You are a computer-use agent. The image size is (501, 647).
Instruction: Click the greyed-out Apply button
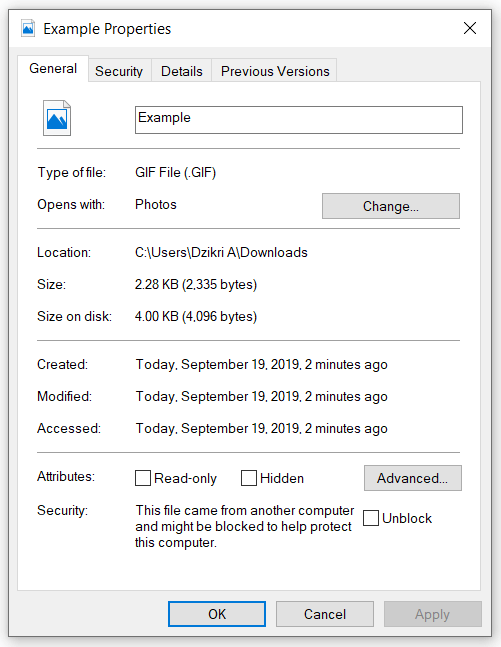tap(432, 614)
